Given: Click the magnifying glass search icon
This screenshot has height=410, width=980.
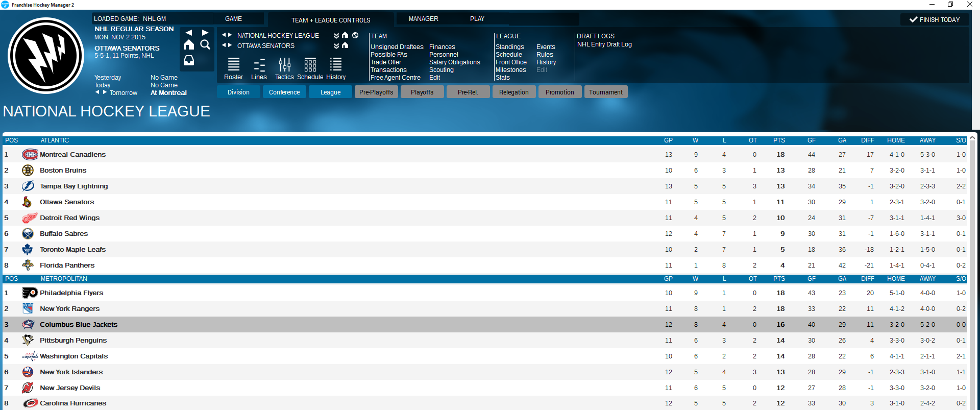Looking at the screenshot, I should point(205,45).
